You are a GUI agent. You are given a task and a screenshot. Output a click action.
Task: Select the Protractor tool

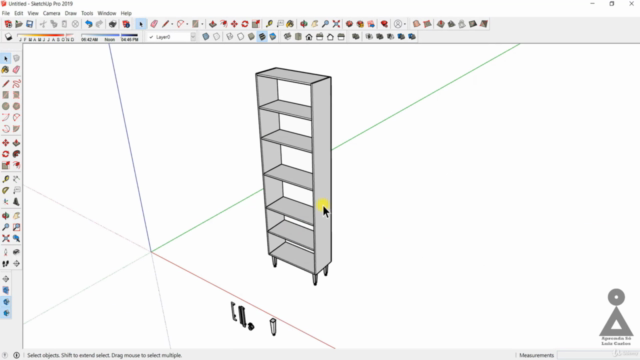6,190
